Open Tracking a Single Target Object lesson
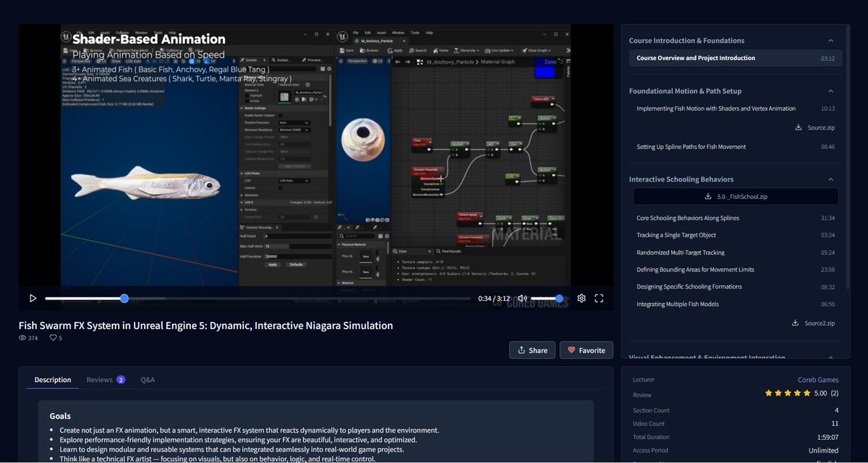 pos(736,235)
